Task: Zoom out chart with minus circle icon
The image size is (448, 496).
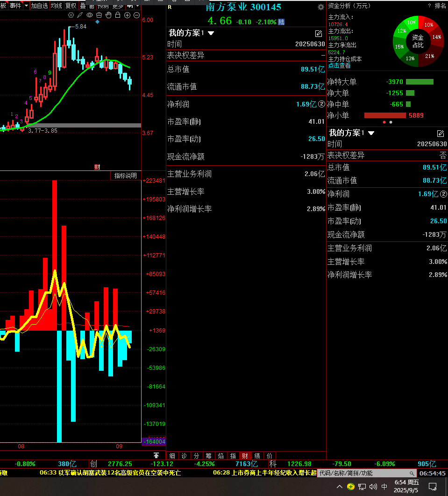Action: [x=137, y=15]
